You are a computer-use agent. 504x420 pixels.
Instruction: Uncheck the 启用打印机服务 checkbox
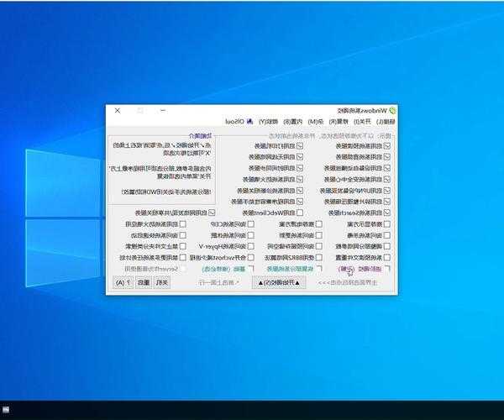pyautogui.click(x=300, y=145)
